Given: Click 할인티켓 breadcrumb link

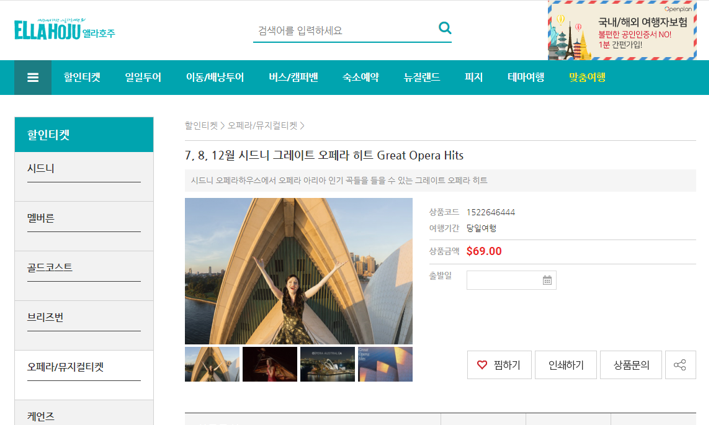Looking at the screenshot, I should point(201,126).
